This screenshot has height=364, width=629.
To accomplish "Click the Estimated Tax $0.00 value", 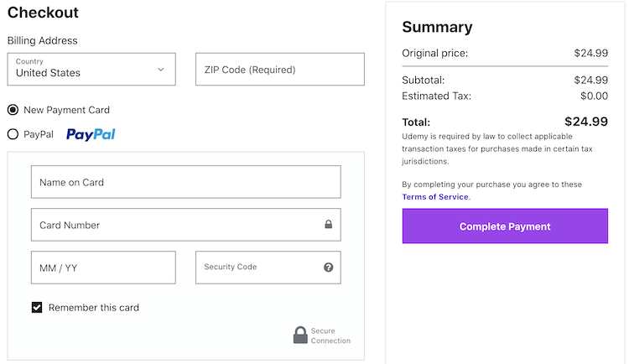I will coord(590,96).
